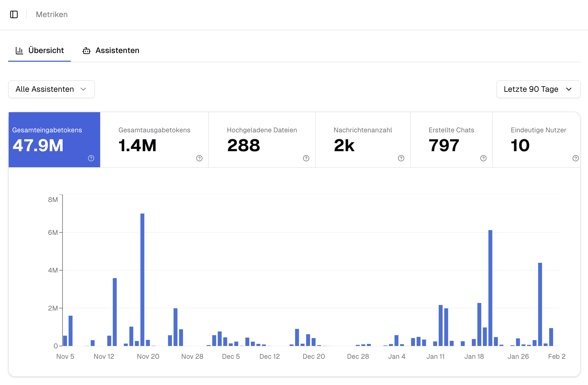
Task: Select the Hochgeladene Dateien metric card
Action: tap(262, 140)
